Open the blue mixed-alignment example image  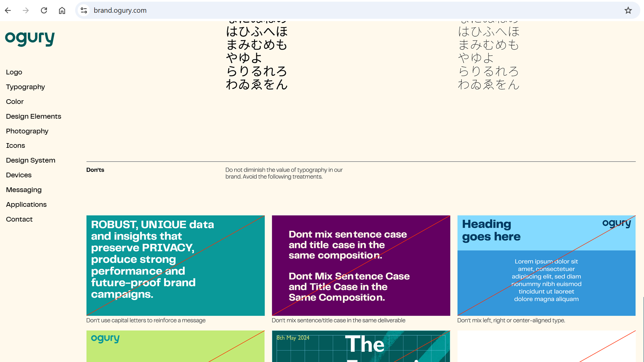pos(546,265)
